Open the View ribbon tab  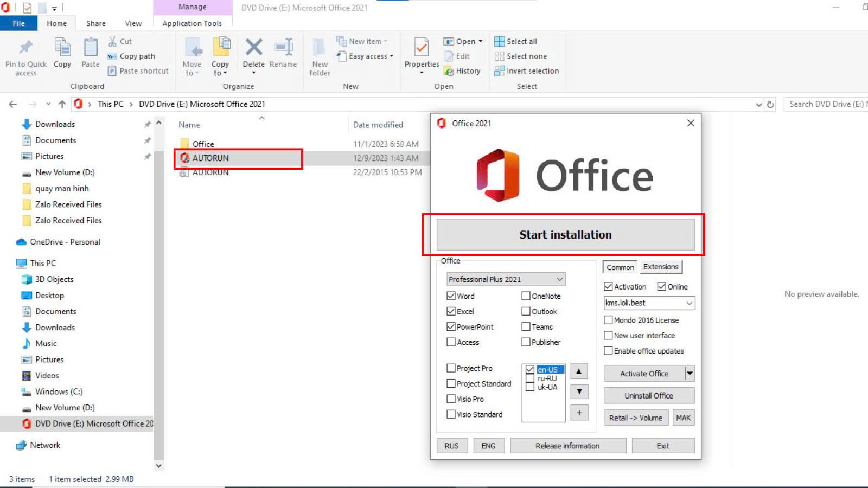(133, 23)
